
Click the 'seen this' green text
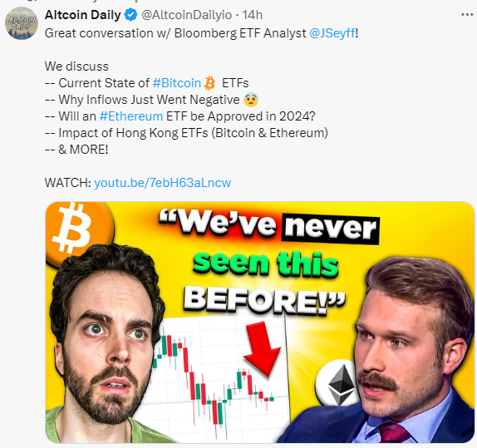coord(266,263)
